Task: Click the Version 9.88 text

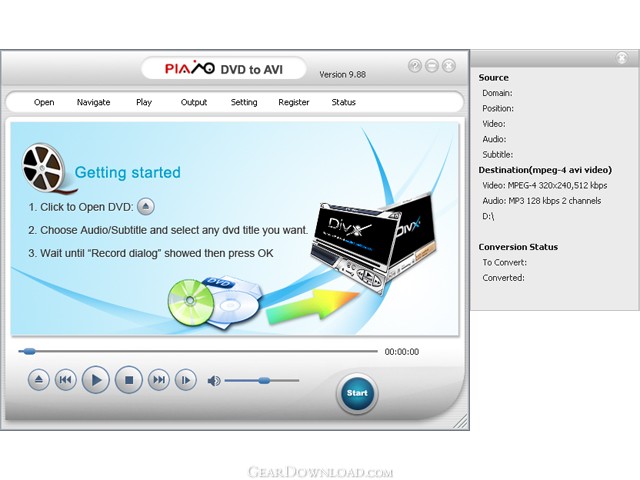Action: 342,75
